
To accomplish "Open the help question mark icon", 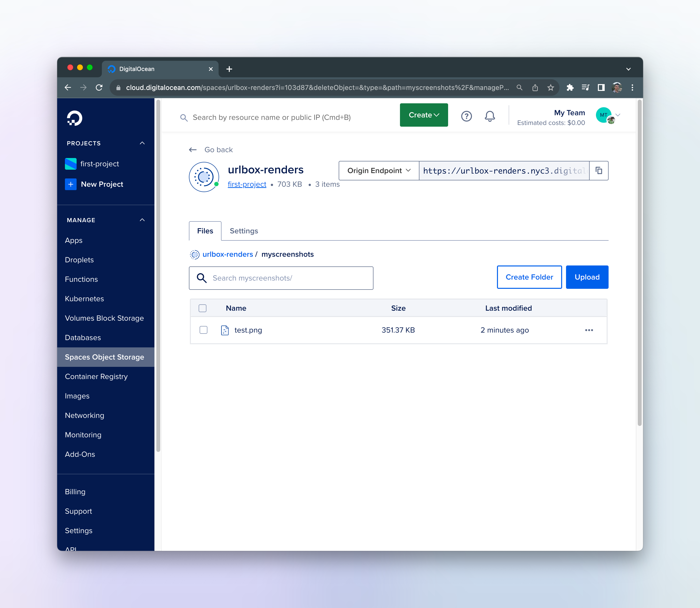I will coord(466,116).
